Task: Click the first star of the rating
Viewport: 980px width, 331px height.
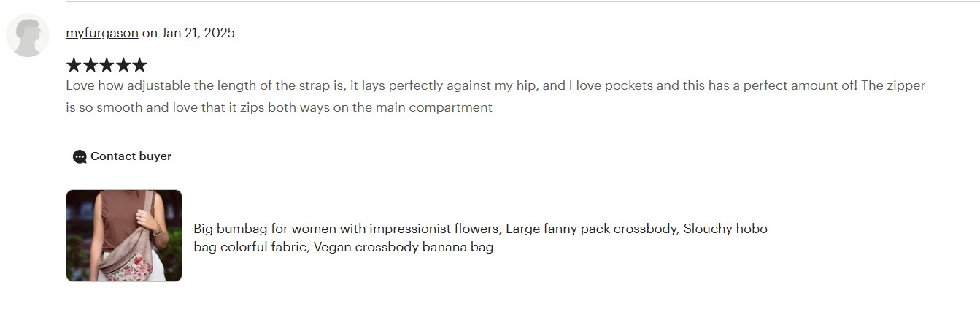Action: click(74, 65)
